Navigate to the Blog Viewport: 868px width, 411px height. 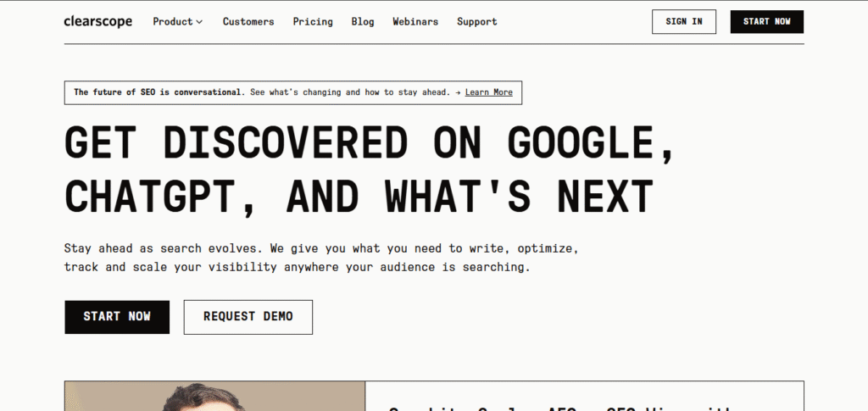[363, 21]
